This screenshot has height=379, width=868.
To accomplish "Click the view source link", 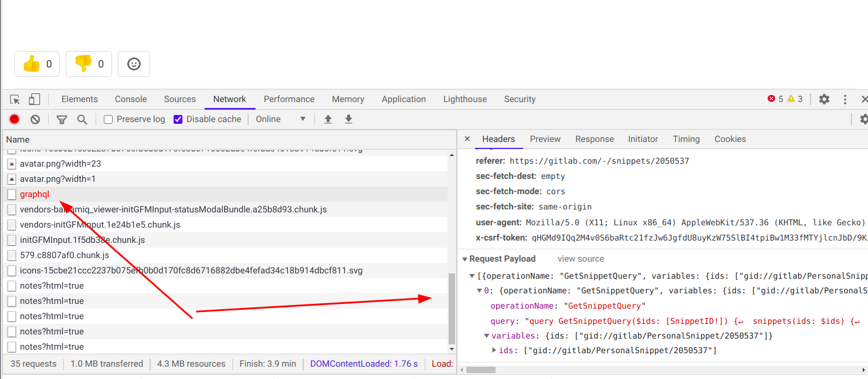I will coord(581,259).
